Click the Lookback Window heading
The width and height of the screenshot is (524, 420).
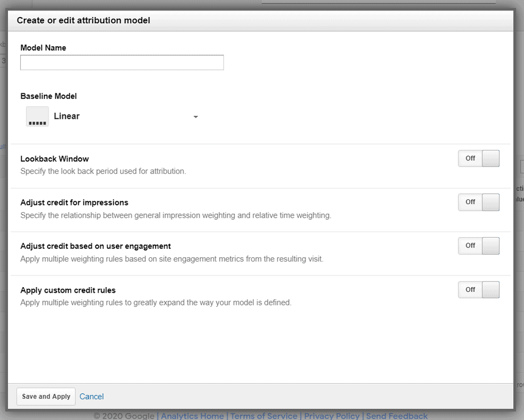tap(55, 159)
